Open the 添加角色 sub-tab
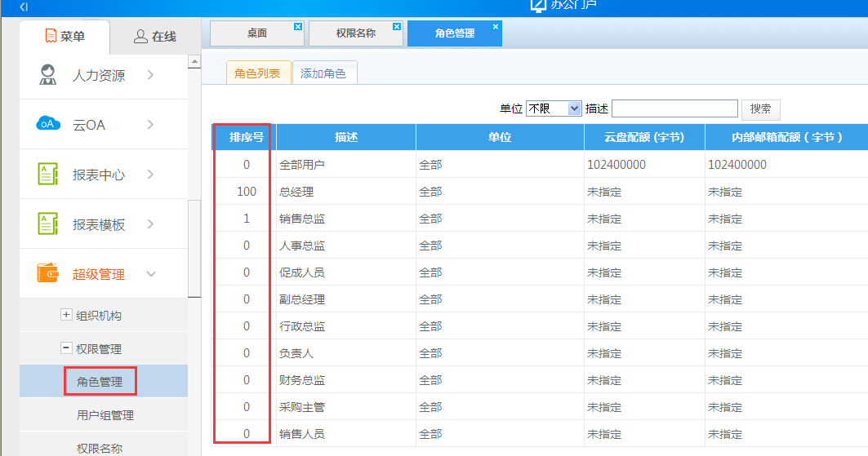 [324, 73]
